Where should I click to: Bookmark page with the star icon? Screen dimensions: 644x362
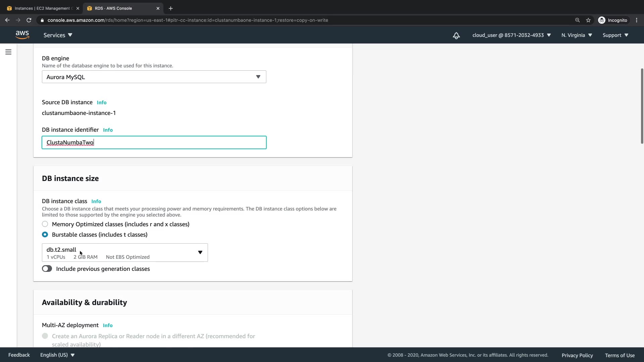click(588, 20)
